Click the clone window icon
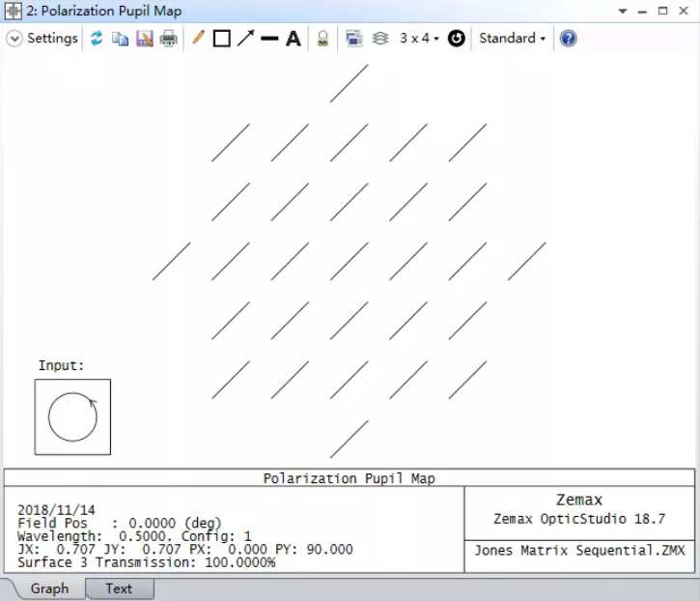Screen dimensions: 700x601 (x=353, y=39)
